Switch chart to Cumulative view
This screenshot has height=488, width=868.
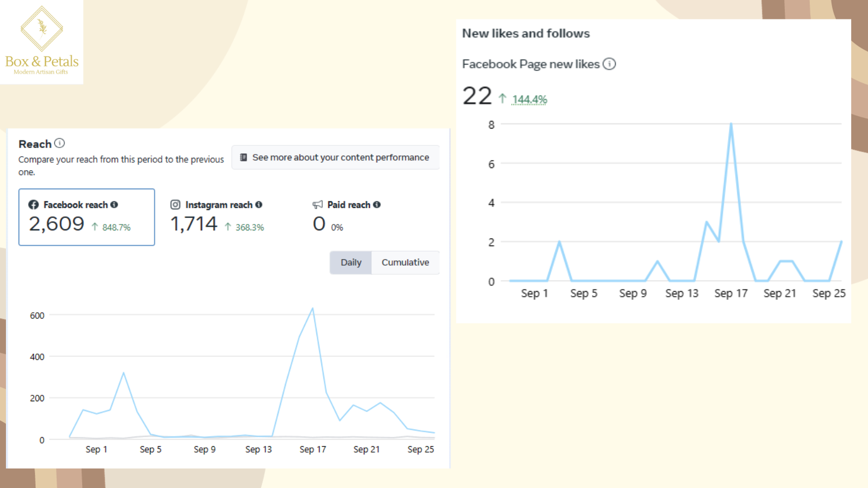tap(405, 262)
